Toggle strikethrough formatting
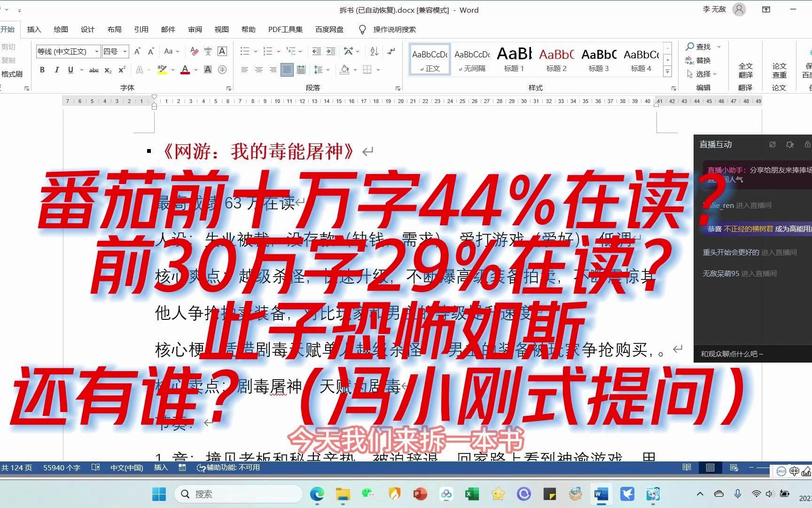Viewport: 812px width, 508px height. 94,70
